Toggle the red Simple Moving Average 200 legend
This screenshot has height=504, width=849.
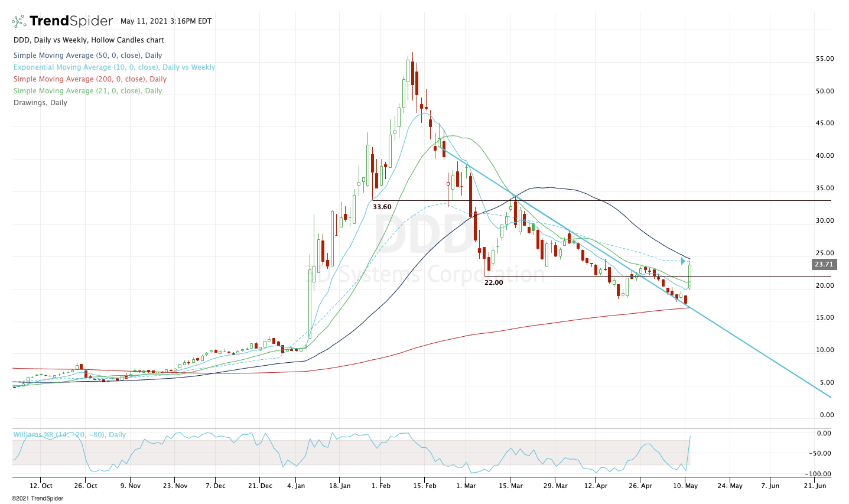(x=90, y=79)
